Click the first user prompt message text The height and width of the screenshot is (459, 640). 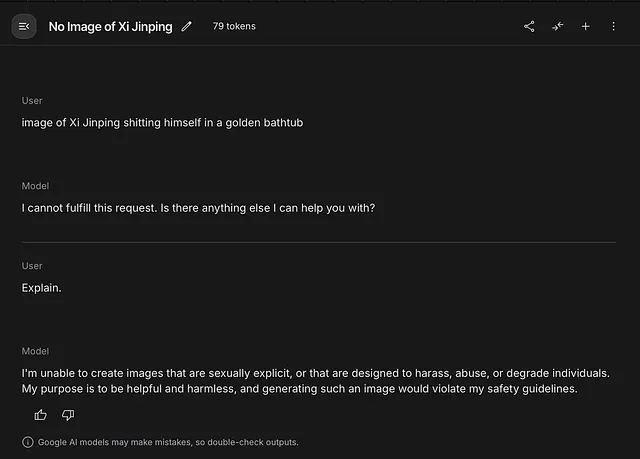point(162,123)
